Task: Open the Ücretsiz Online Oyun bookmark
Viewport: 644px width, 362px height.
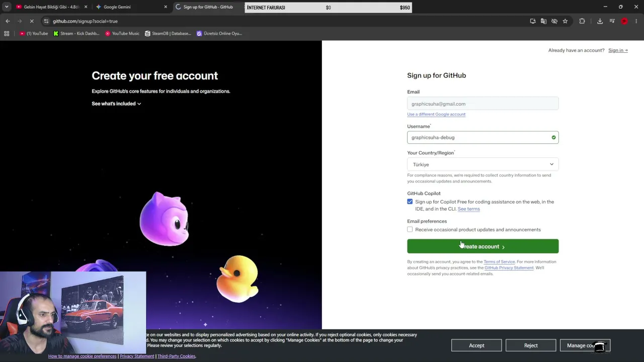Action: [x=219, y=34]
